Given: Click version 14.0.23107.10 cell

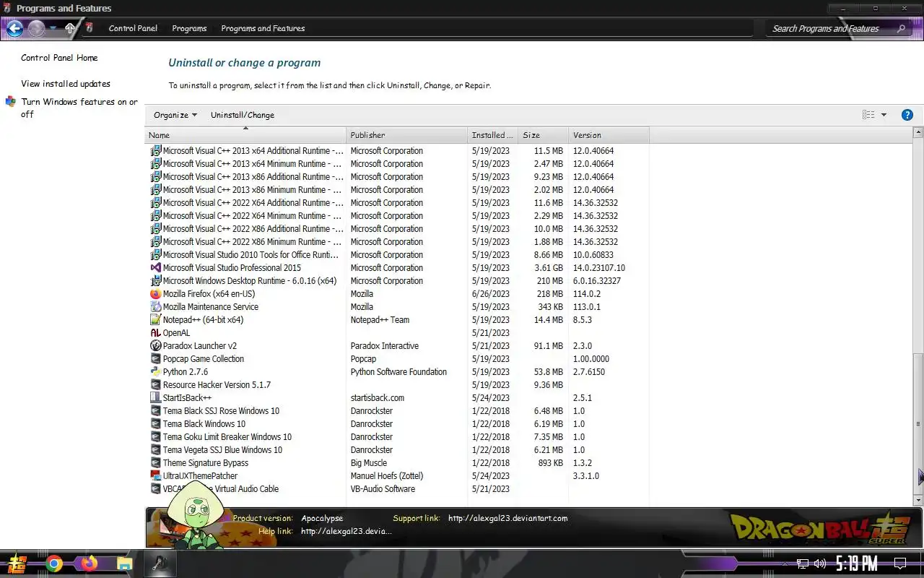Looking at the screenshot, I should click(x=599, y=268).
